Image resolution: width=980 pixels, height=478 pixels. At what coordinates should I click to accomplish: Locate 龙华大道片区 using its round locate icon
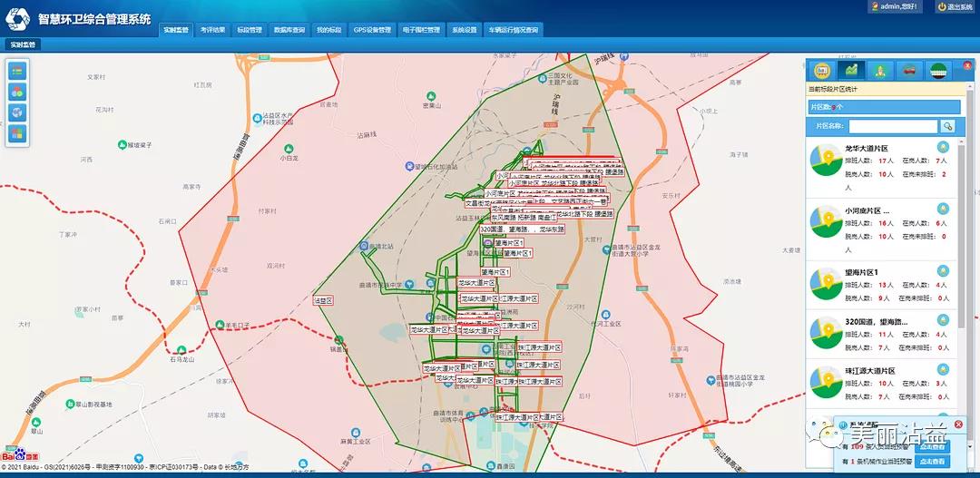pyautogui.click(x=943, y=147)
